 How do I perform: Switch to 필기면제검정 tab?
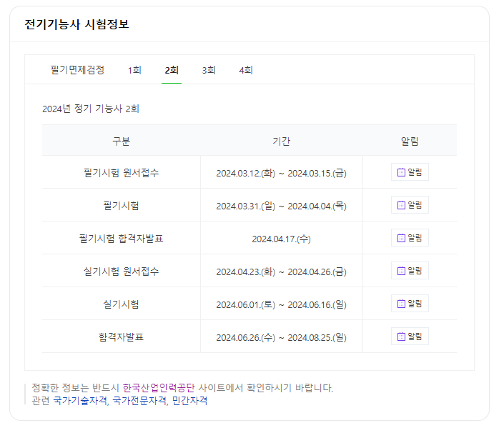point(77,70)
